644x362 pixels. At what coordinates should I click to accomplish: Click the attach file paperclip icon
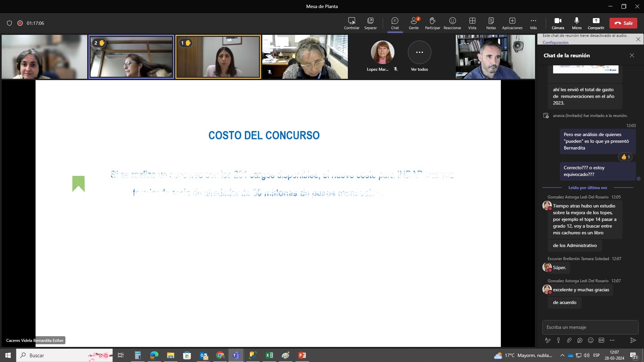[x=569, y=340]
